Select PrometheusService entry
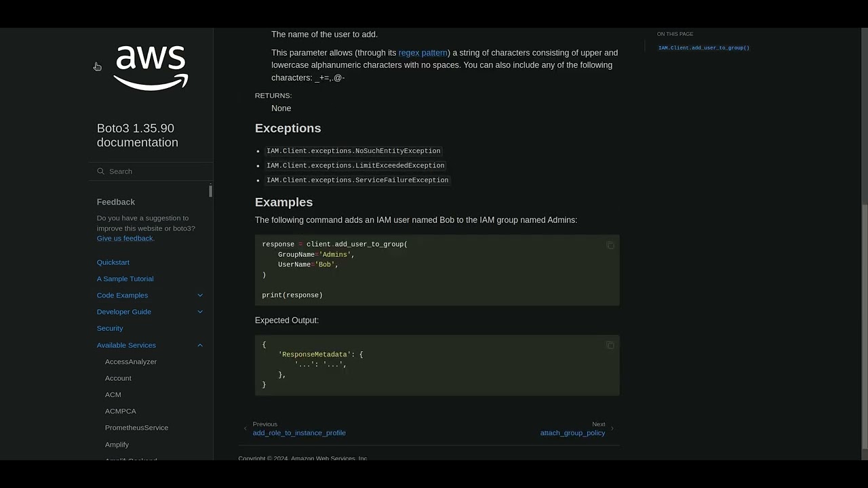Image resolution: width=868 pixels, height=488 pixels. click(x=136, y=428)
